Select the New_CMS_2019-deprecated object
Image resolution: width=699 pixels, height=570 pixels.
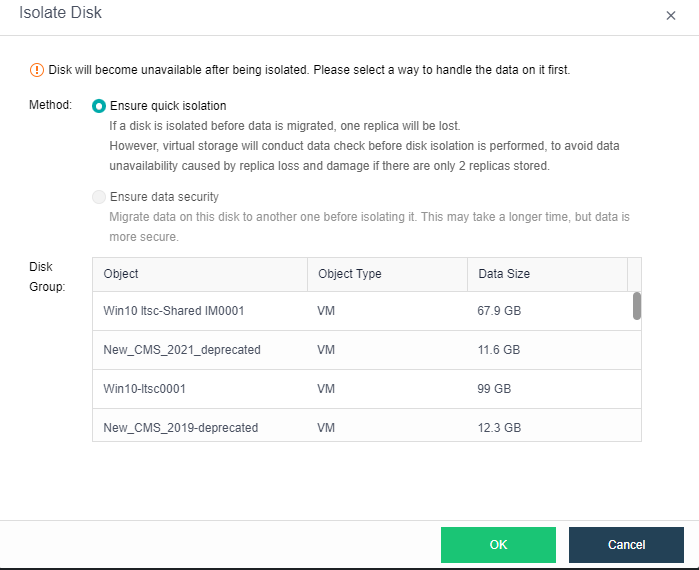[181, 427]
